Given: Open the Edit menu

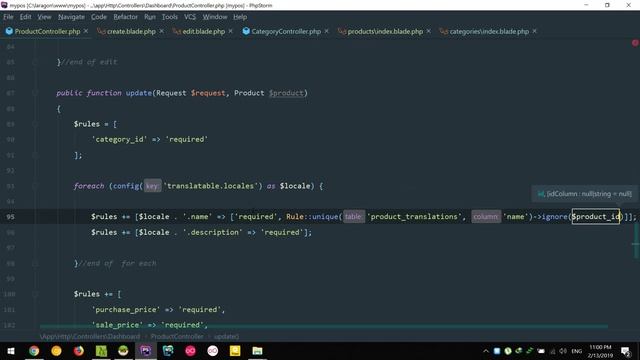Looking at the screenshot, I should coord(25,17).
